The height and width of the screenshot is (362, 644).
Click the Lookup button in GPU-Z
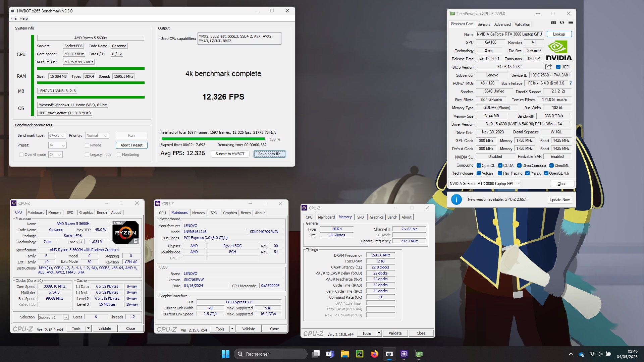(x=559, y=34)
